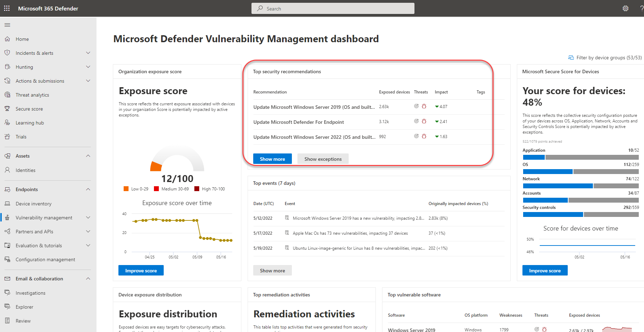Click Show exceptions button

point(323,159)
